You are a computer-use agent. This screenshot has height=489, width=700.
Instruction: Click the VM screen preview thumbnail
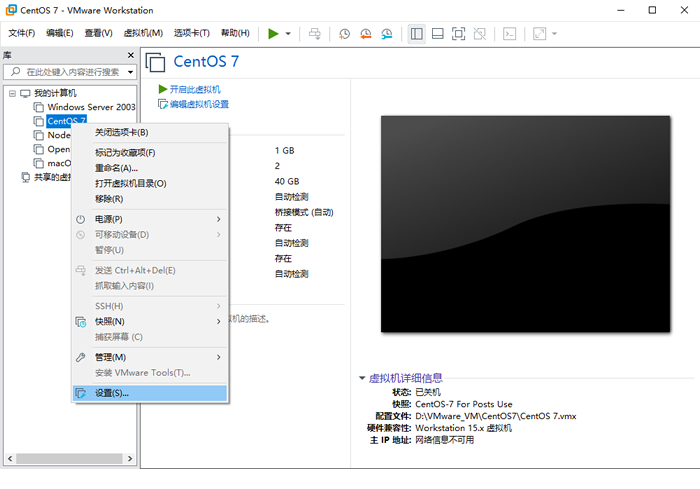point(525,224)
